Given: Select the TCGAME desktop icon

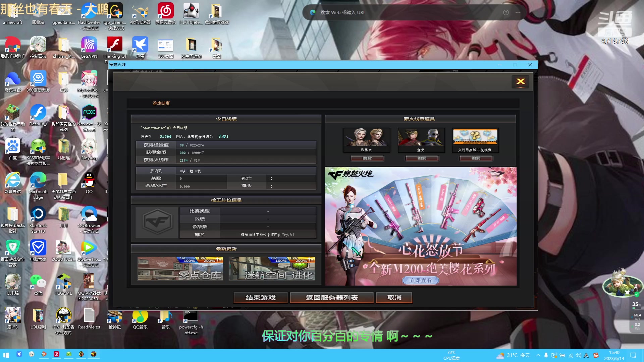Looking at the screenshot, I should click(64, 285).
